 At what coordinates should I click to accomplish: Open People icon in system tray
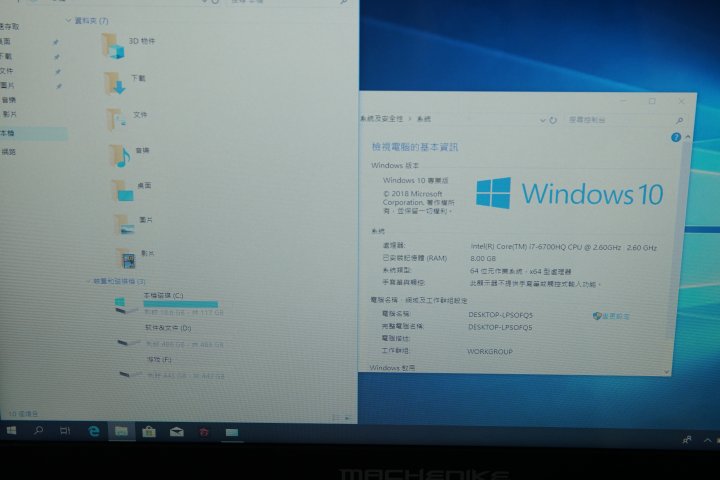click(x=687, y=440)
